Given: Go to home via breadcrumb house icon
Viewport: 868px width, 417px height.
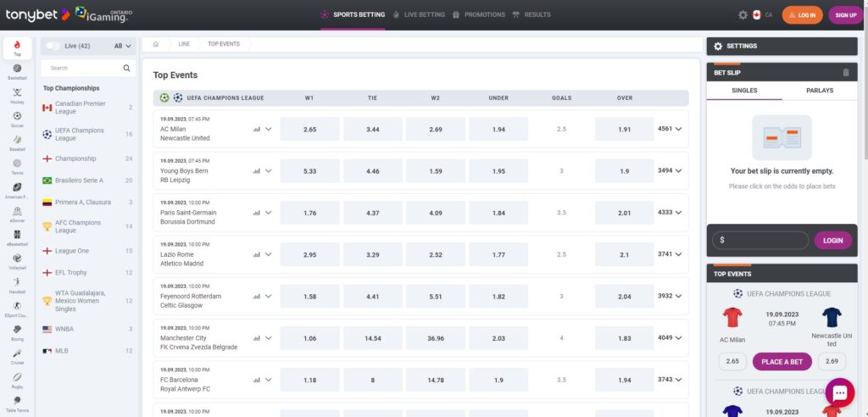Looking at the screenshot, I should point(156,44).
